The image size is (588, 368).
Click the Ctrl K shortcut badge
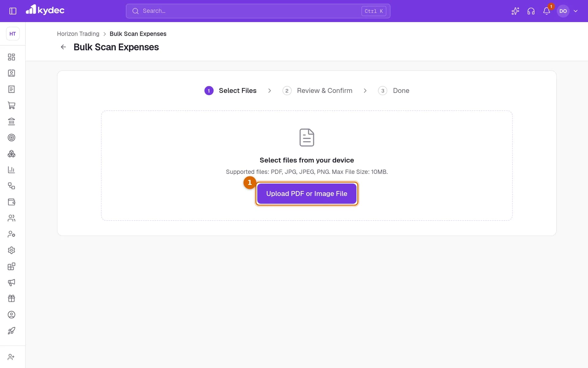pyautogui.click(x=374, y=11)
